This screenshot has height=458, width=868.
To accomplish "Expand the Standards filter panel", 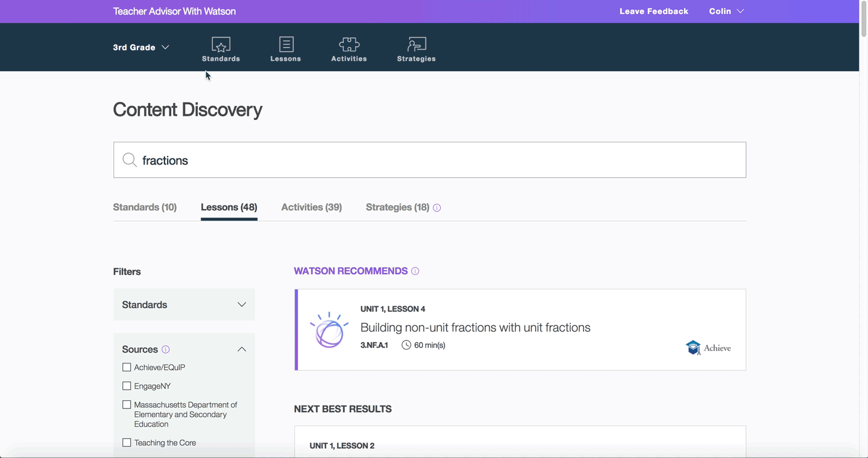I will pos(184,304).
